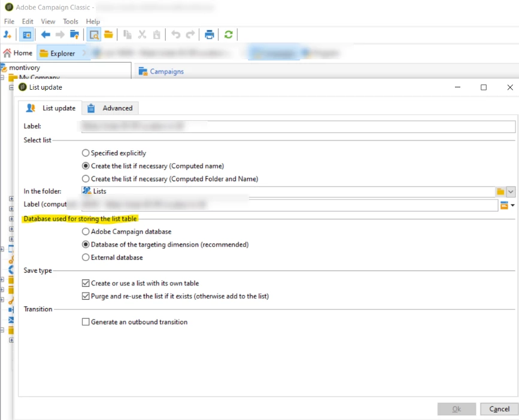519x420 pixels.
Task: Click the Label (computed) input field
Action: (290, 205)
